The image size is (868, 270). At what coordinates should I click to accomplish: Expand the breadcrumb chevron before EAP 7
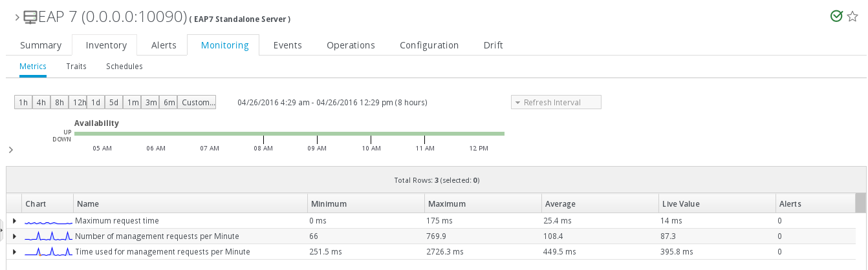(17, 18)
